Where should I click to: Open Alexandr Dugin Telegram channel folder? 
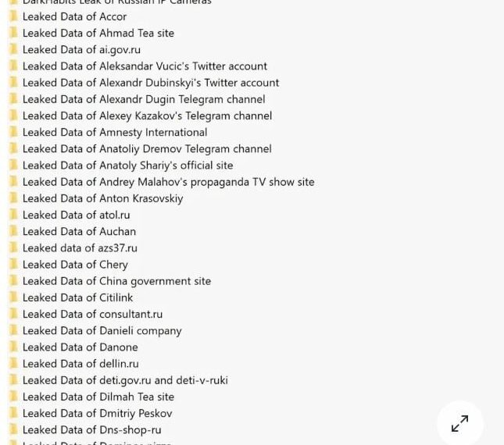pos(144,99)
